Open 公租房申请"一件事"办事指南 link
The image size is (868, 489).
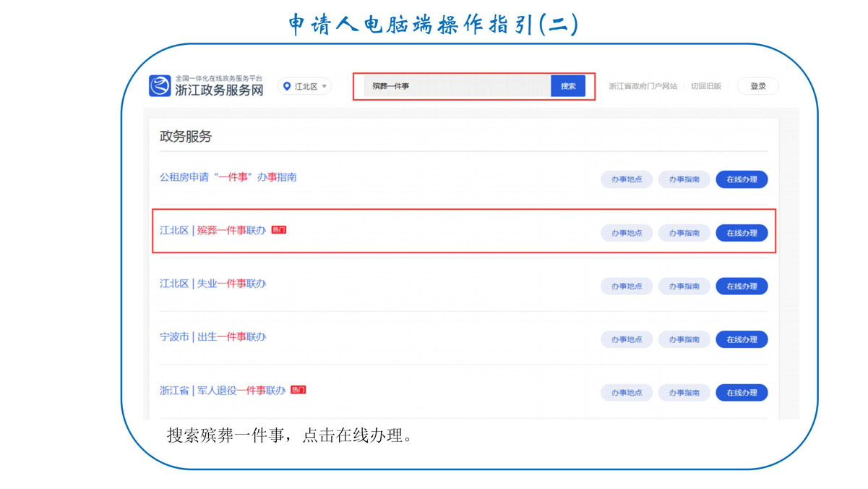[x=228, y=177]
